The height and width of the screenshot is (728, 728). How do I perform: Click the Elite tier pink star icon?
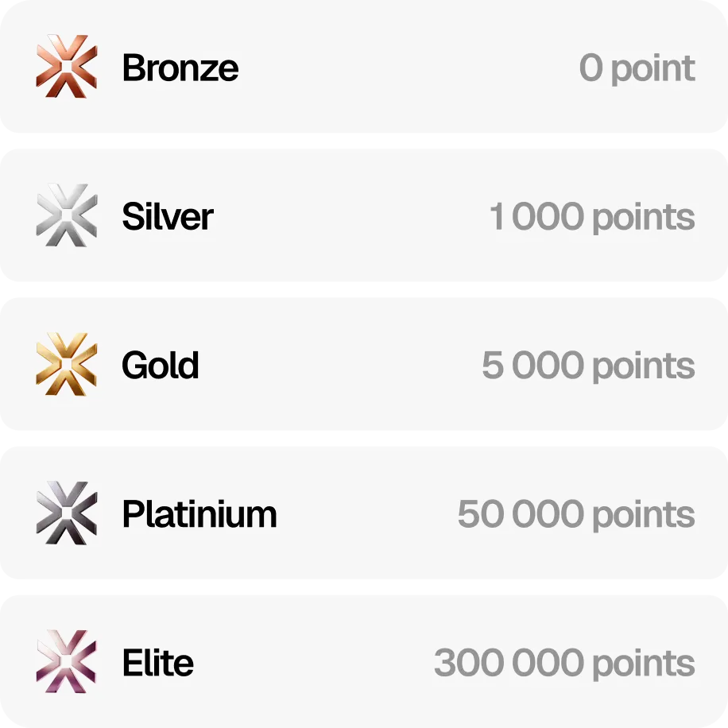[67, 661]
